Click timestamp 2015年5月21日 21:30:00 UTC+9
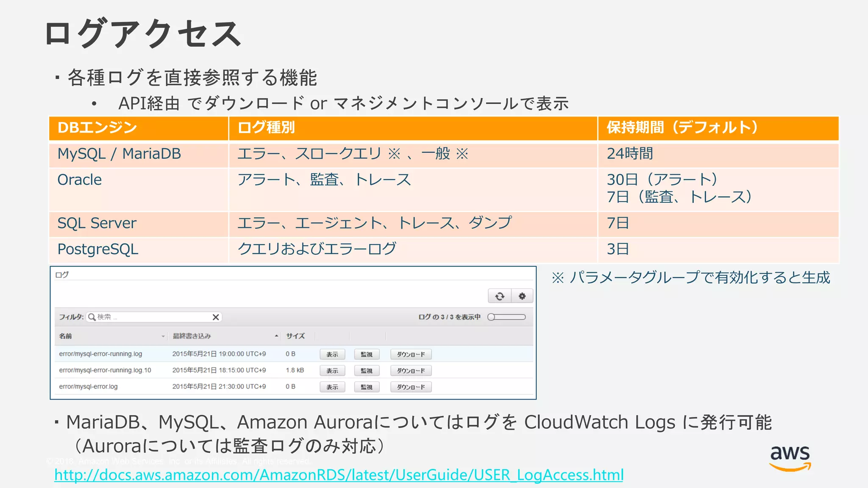 point(219,386)
